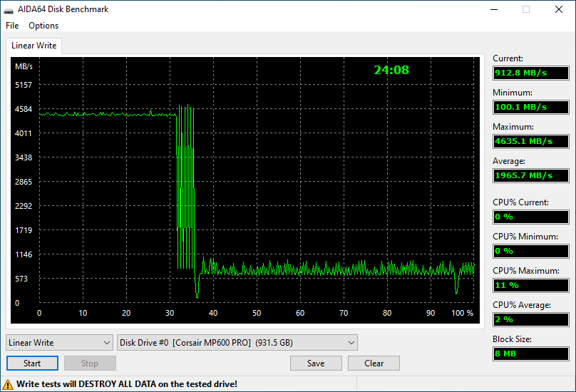The width and height of the screenshot is (576, 392).
Task: Click the 5157 y-axis label
Action: (24, 85)
